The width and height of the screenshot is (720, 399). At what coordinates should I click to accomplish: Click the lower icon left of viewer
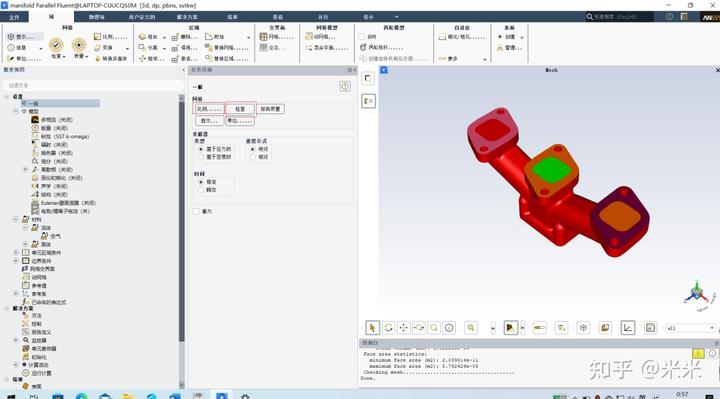368,101
